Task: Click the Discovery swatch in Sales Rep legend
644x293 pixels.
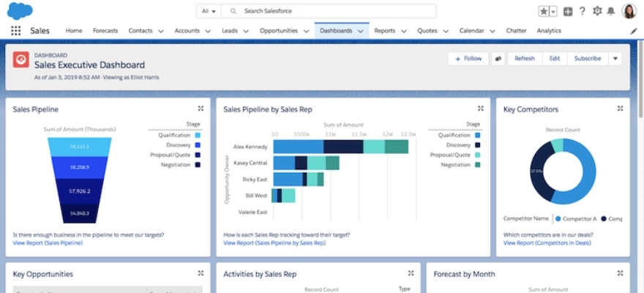Action: click(477, 145)
